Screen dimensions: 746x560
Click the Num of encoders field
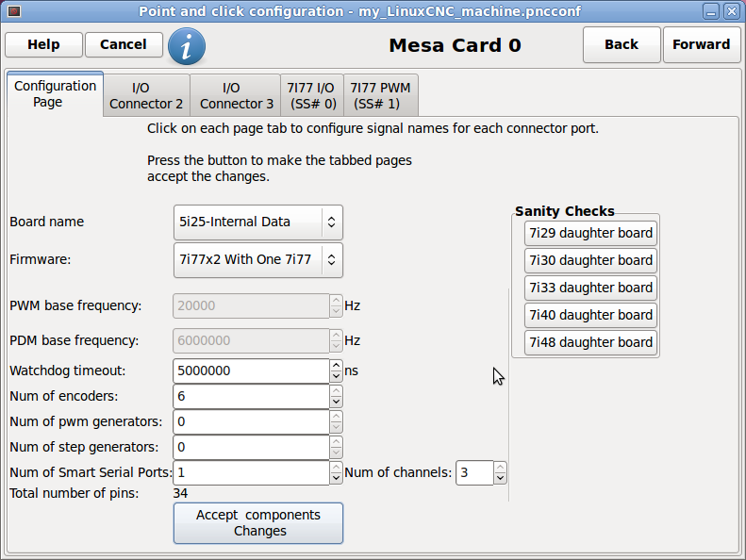(x=251, y=396)
